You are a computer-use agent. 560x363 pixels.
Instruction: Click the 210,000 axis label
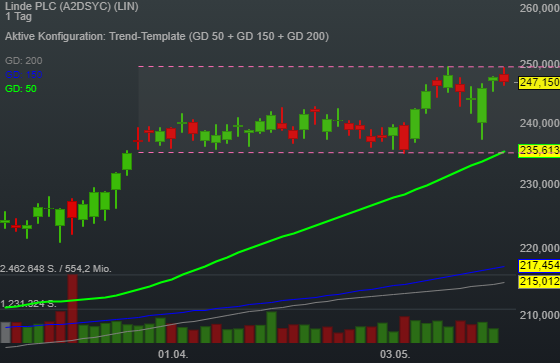click(540, 315)
